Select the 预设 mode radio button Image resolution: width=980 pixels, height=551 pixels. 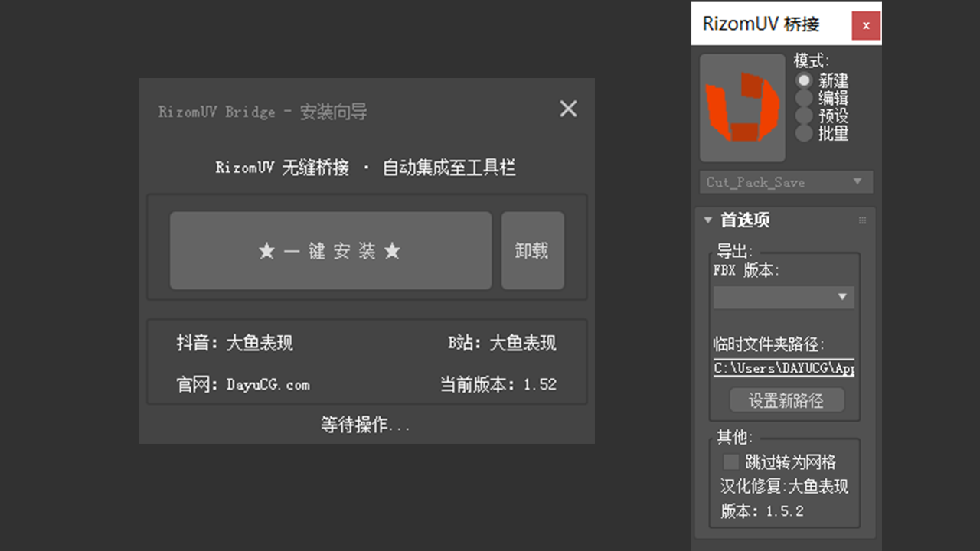tap(803, 116)
